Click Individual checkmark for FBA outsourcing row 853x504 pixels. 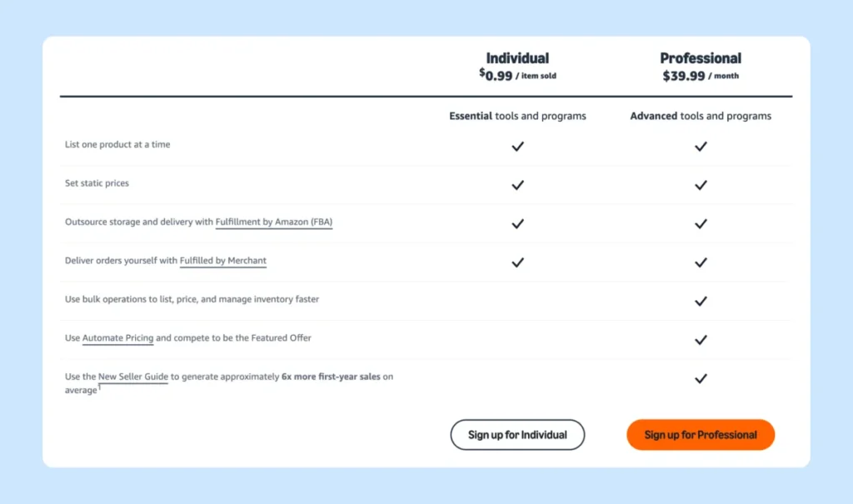[517, 223]
